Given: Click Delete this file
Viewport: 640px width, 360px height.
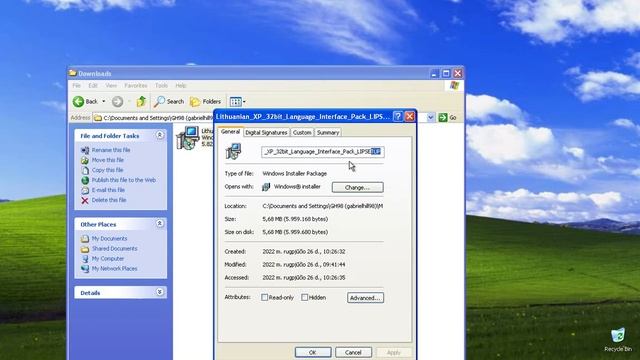Looking at the screenshot, I should coord(109,200).
